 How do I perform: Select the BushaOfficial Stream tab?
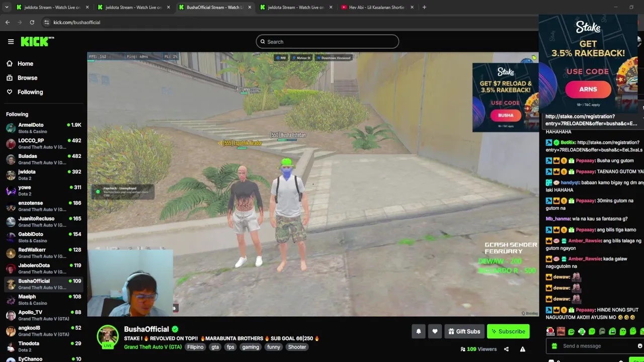215,7
